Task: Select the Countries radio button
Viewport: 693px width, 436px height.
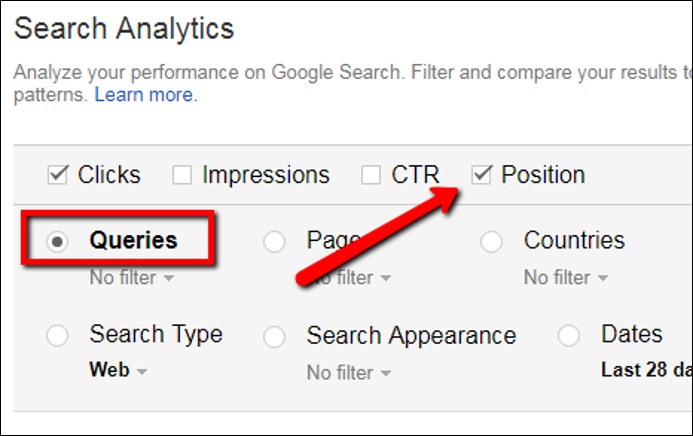Action: click(491, 243)
